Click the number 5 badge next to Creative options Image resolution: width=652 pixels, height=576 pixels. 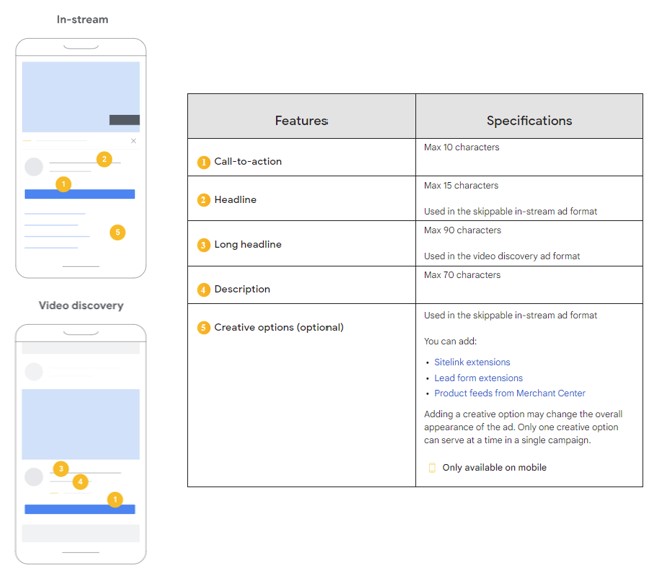coord(203,328)
